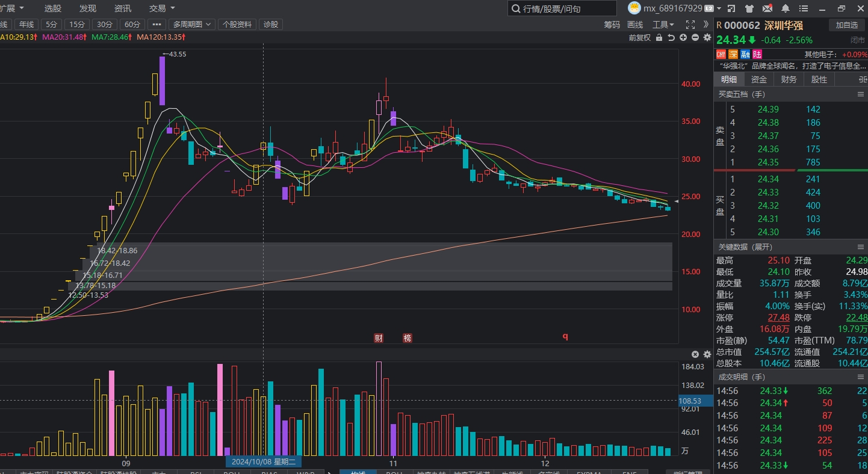The height and width of the screenshot is (474, 868).
Task: Open the mail messages icon
Action: 767,8
